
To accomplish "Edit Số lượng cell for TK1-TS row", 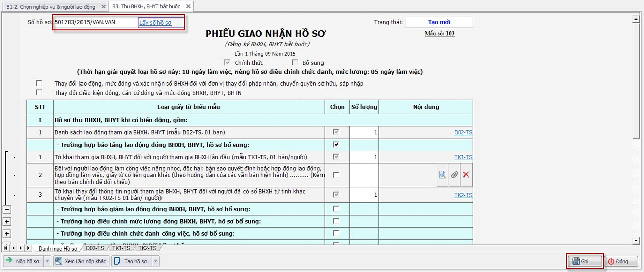I will (364, 157).
